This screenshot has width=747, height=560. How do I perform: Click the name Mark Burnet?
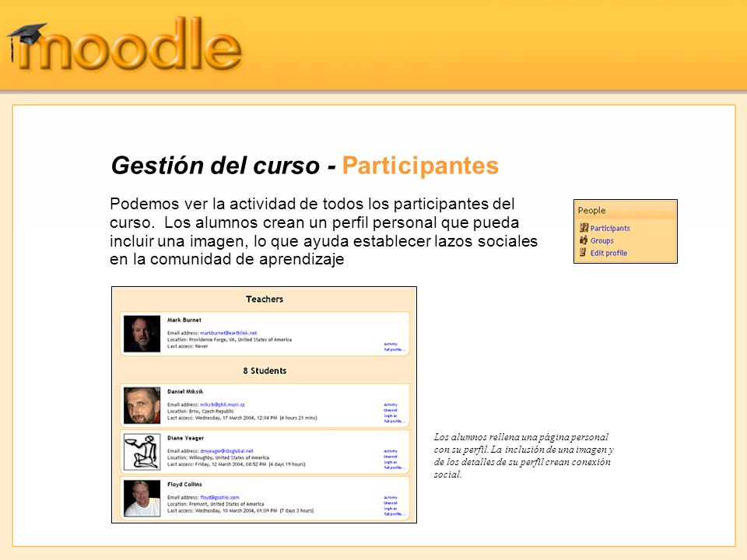(x=184, y=320)
